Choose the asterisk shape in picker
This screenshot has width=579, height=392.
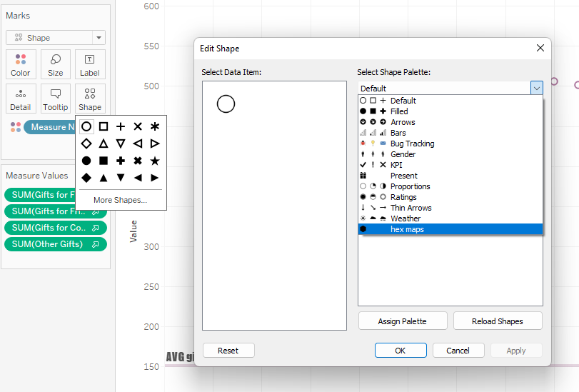pos(155,126)
